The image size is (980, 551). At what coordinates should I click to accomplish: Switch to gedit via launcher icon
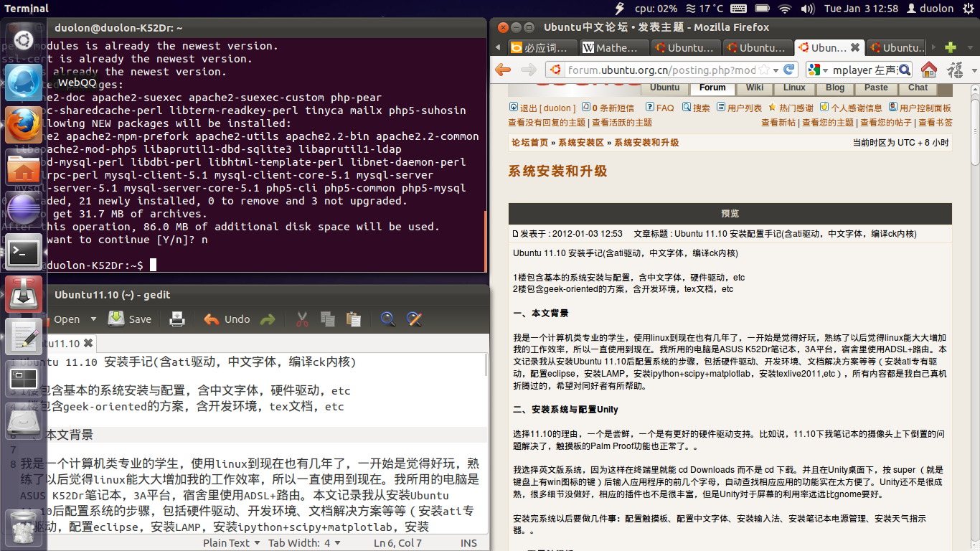pyautogui.click(x=24, y=337)
